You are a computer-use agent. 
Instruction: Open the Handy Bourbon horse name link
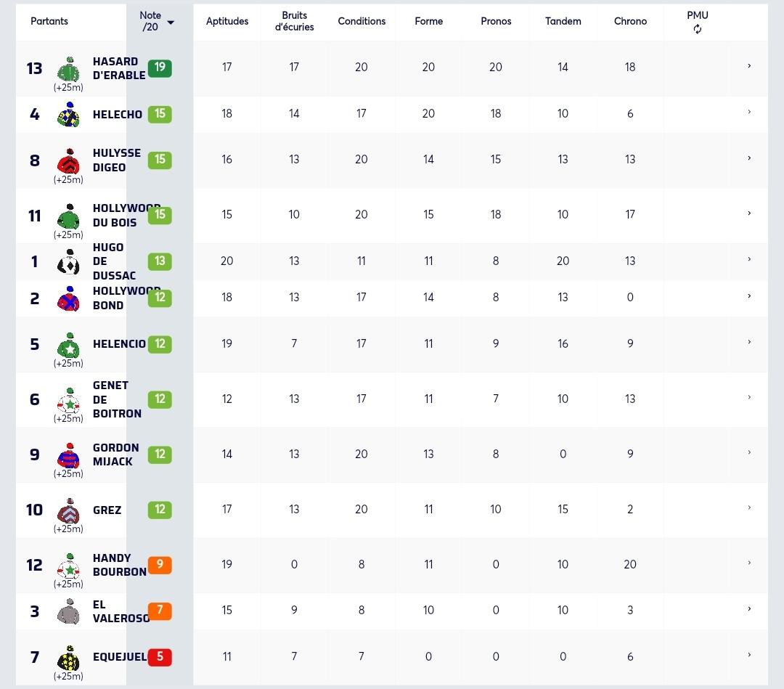coord(119,565)
